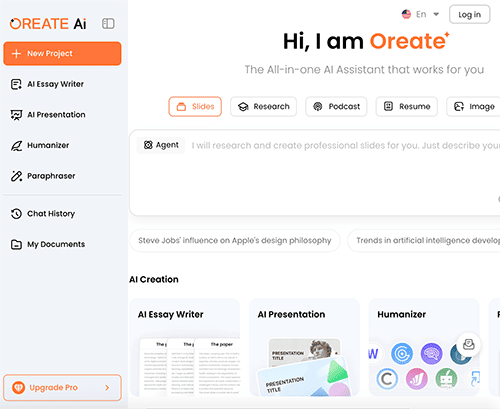
Task: Click the Resume tab icon
Action: pos(388,106)
